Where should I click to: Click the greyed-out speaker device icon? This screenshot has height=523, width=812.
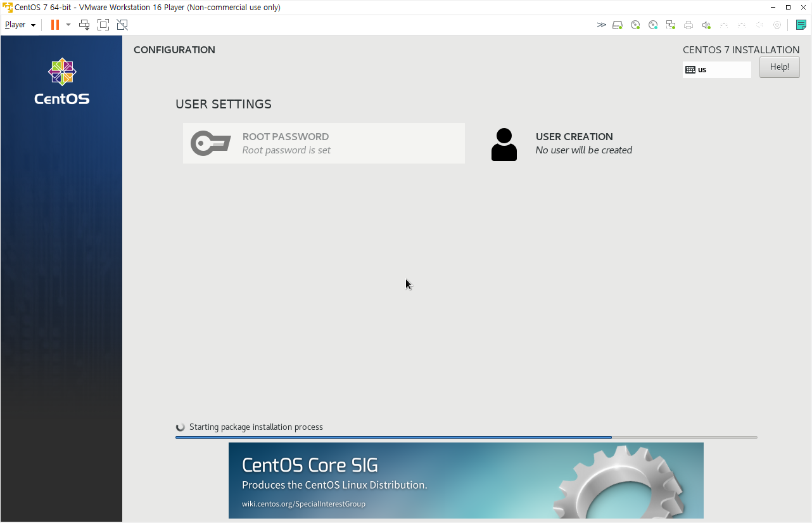(759, 25)
